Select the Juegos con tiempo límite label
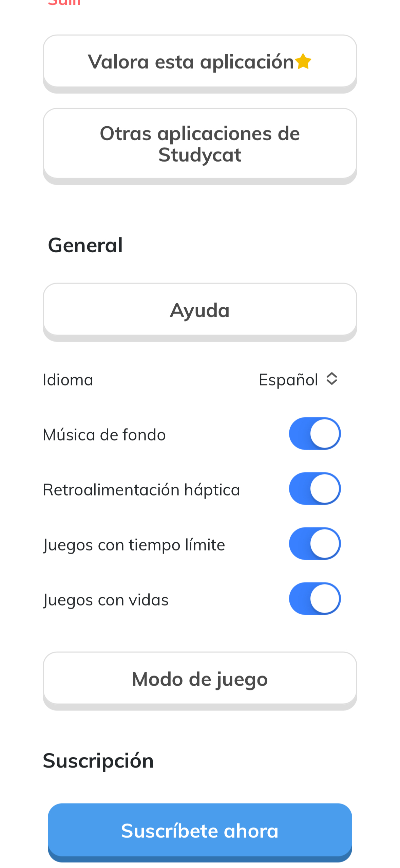The image size is (400, 868). (134, 545)
